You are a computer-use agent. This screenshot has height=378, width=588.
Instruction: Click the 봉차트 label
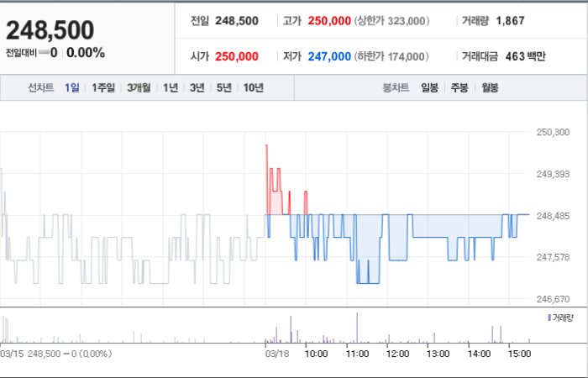click(x=396, y=87)
